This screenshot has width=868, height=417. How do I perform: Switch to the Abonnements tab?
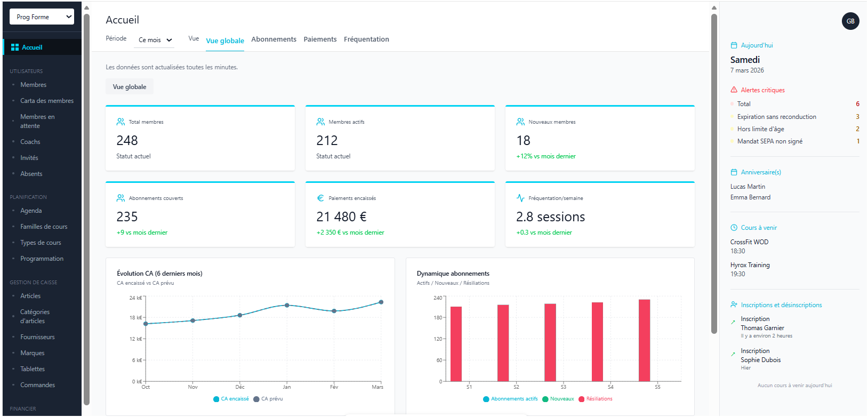pyautogui.click(x=274, y=39)
